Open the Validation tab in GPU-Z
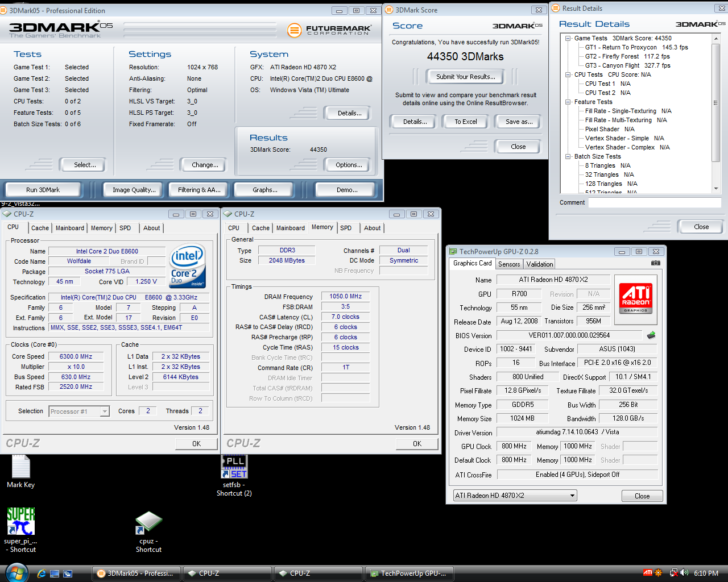The image size is (728, 582). (x=539, y=264)
